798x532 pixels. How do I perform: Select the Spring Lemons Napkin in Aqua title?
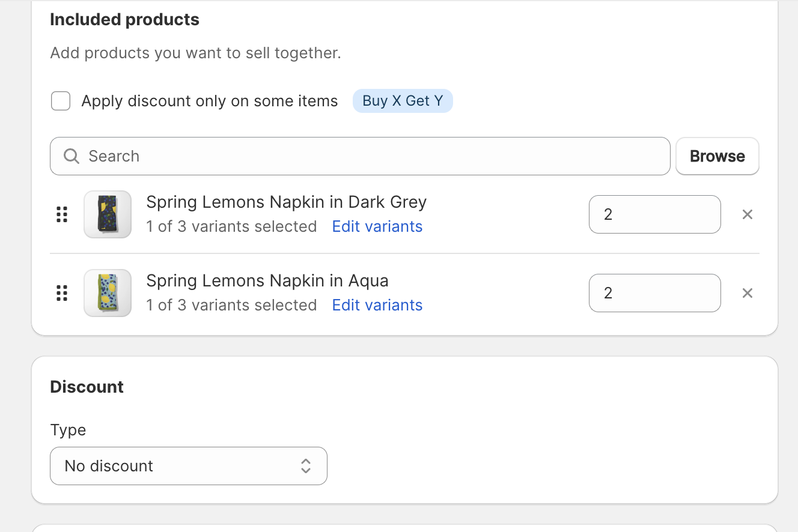click(x=267, y=280)
